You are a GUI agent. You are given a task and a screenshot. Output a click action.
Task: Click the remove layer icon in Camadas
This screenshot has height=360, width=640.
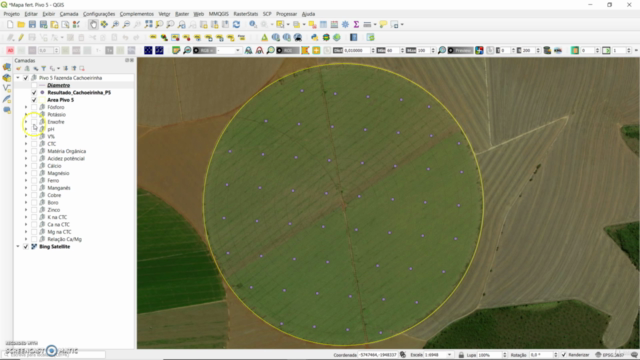point(82,69)
